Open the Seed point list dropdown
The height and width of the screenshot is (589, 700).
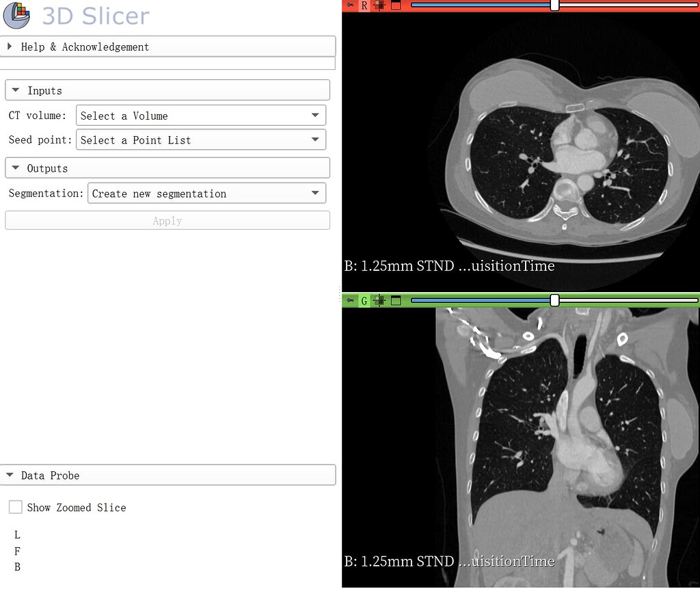point(200,140)
